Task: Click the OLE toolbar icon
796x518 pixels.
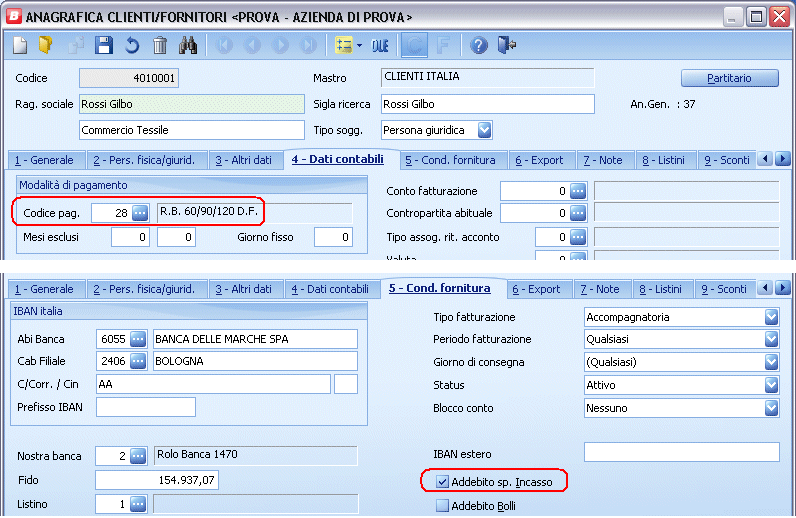Action: coord(380,45)
